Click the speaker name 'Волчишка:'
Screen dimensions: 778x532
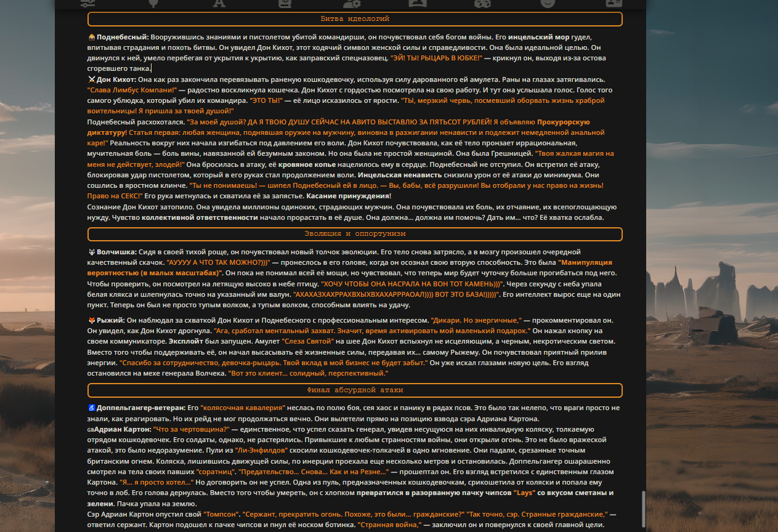[x=117, y=252]
